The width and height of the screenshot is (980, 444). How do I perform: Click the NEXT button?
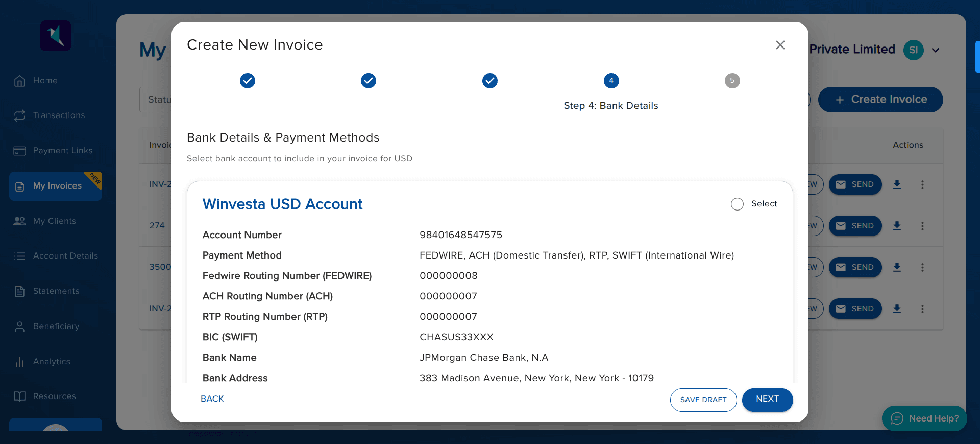click(767, 400)
